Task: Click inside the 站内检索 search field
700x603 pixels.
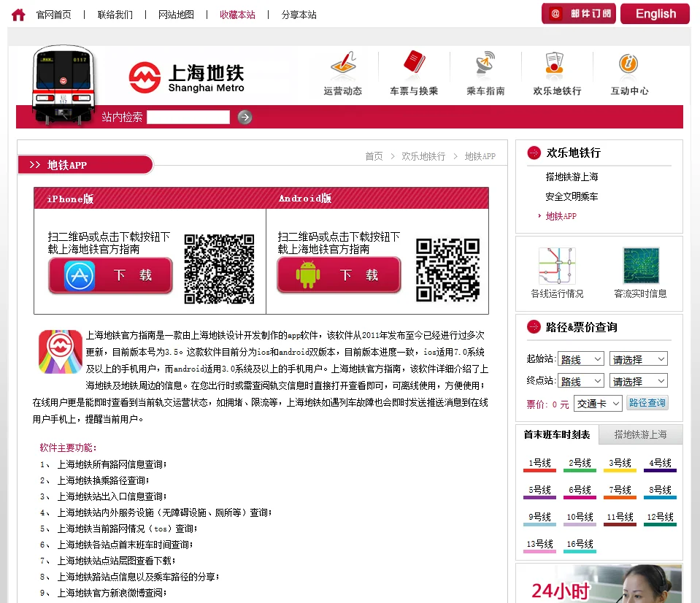Action: pyautogui.click(x=188, y=117)
